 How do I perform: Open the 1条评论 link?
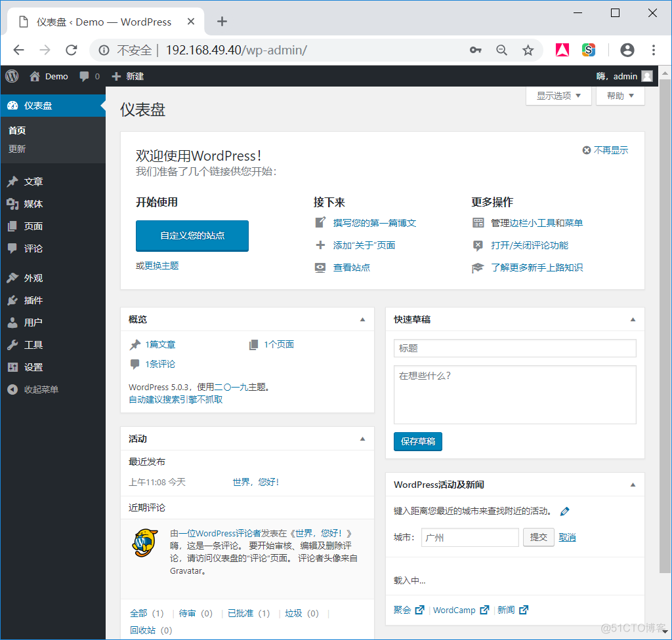click(160, 364)
